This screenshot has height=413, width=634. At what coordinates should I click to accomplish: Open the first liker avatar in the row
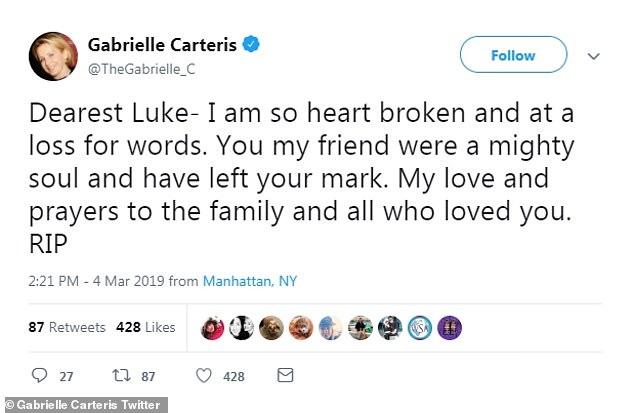point(212,328)
